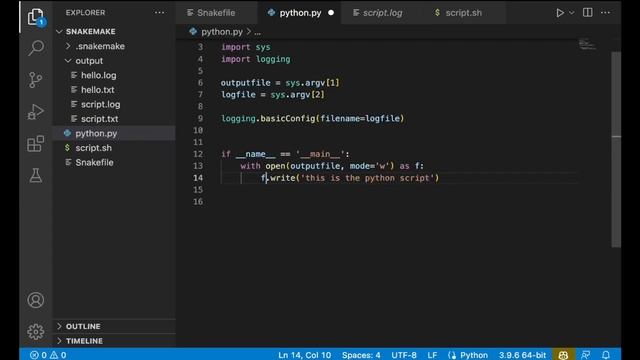Open the Explorer view in activity bar
640x360 pixels.
[36, 17]
